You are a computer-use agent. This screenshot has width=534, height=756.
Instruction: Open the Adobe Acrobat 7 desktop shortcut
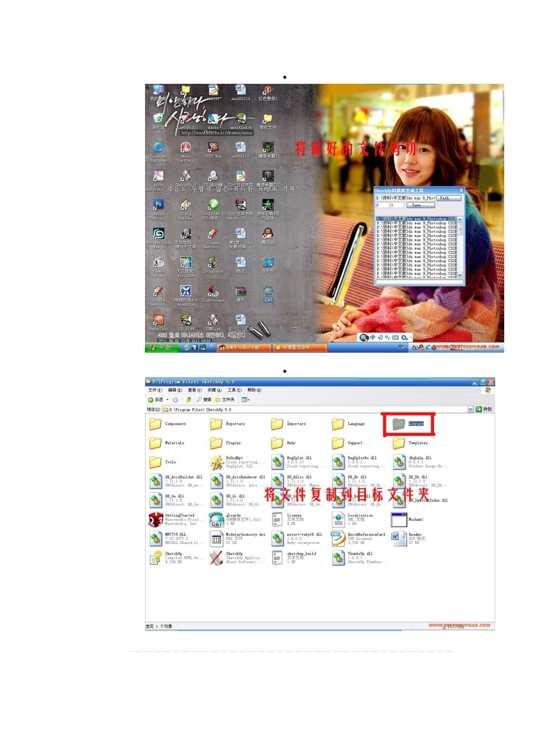(158, 179)
